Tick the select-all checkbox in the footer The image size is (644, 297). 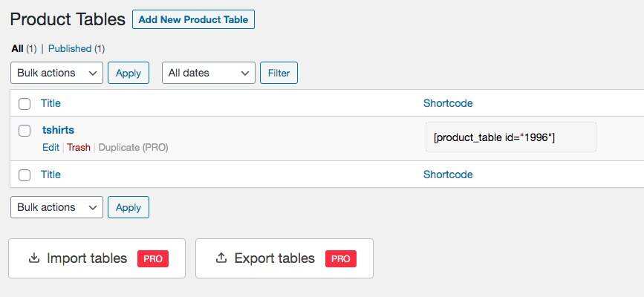[25, 175]
